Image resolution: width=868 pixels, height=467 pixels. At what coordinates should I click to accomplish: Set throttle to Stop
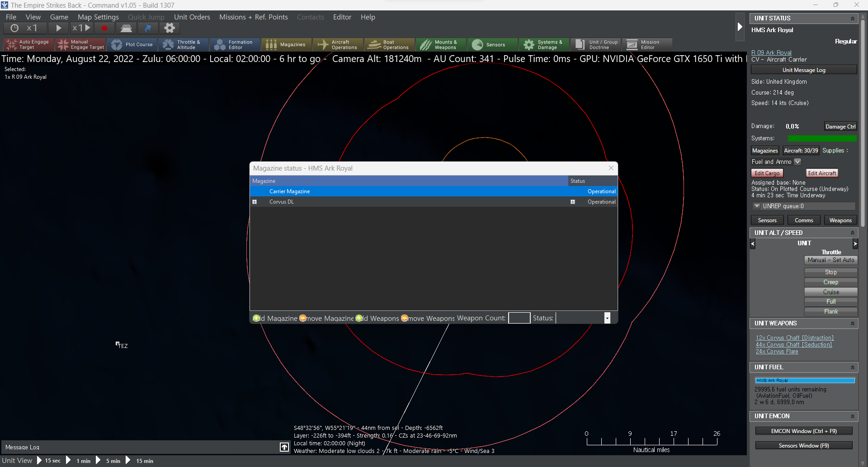click(x=831, y=272)
